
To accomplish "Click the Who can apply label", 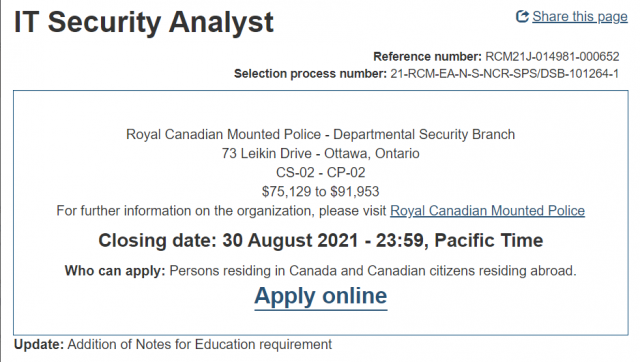I will pyautogui.click(x=115, y=271).
